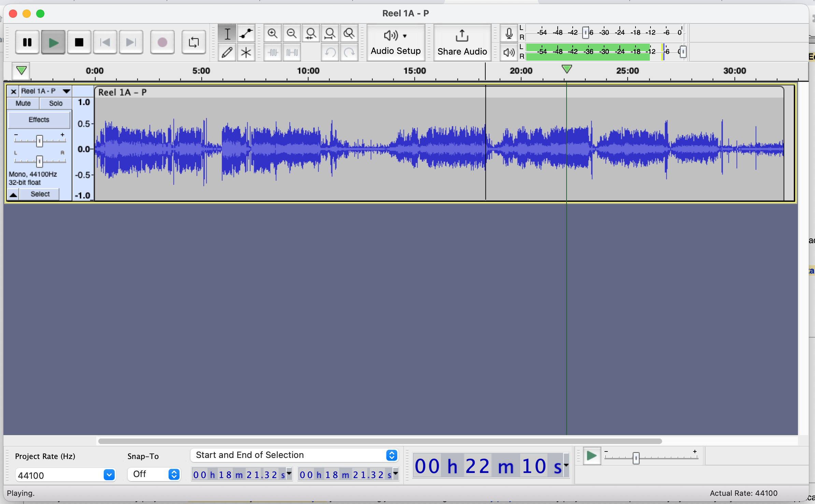Adjust the recording level slider
The width and height of the screenshot is (815, 504).
pos(586,33)
